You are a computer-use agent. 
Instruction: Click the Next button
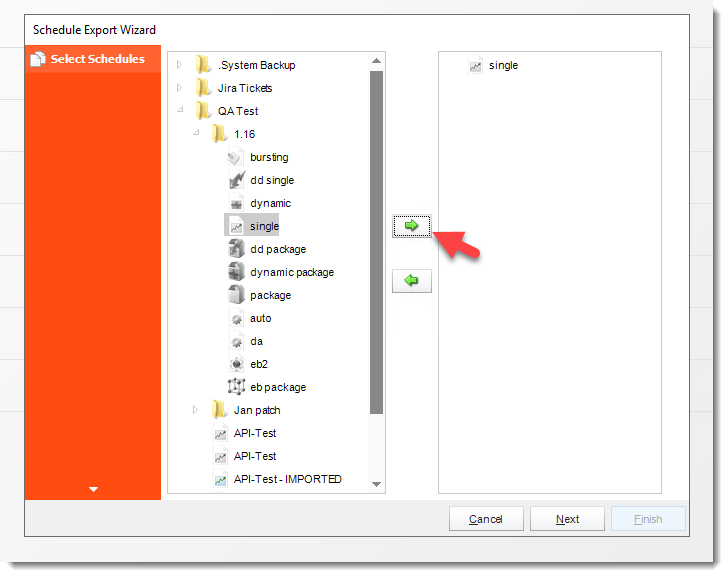pyautogui.click(x=567, y=519)
